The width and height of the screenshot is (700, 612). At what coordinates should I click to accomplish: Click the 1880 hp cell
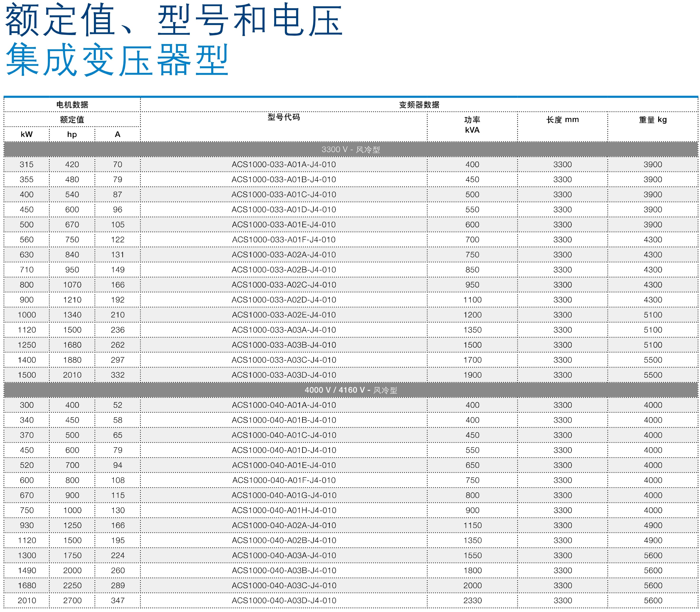(72, 360)
